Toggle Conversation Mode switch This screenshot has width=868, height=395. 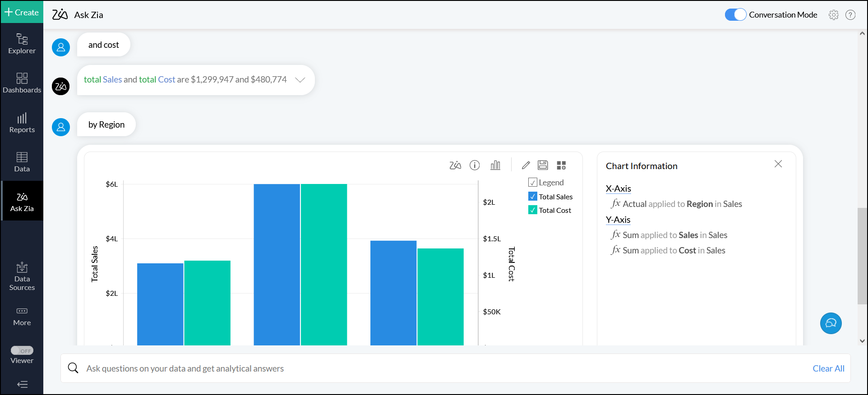[735, 15]
